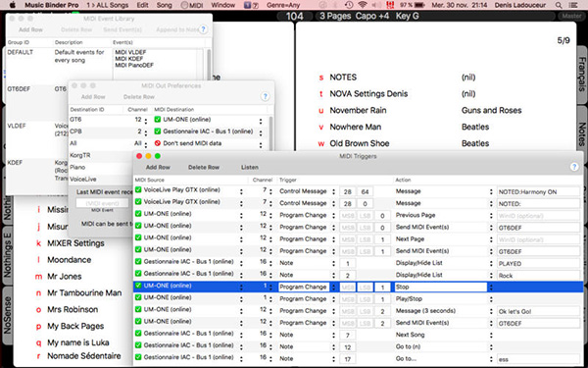
Task: Open the Notification Center icon
Action: (572, 5)
